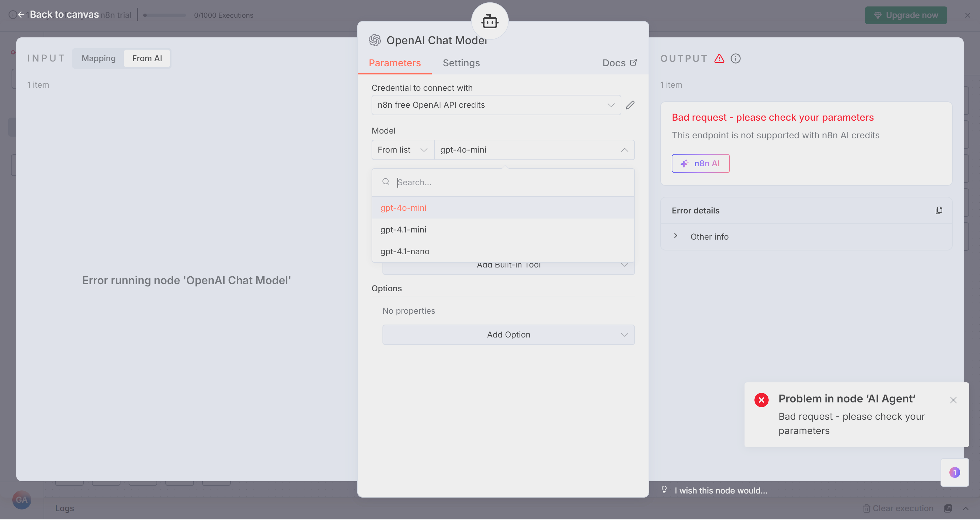Image resolution: width=980 pixels, height=520 pixels.
Task: Switch input view to From AI
Action: click(x=147, y=58)
